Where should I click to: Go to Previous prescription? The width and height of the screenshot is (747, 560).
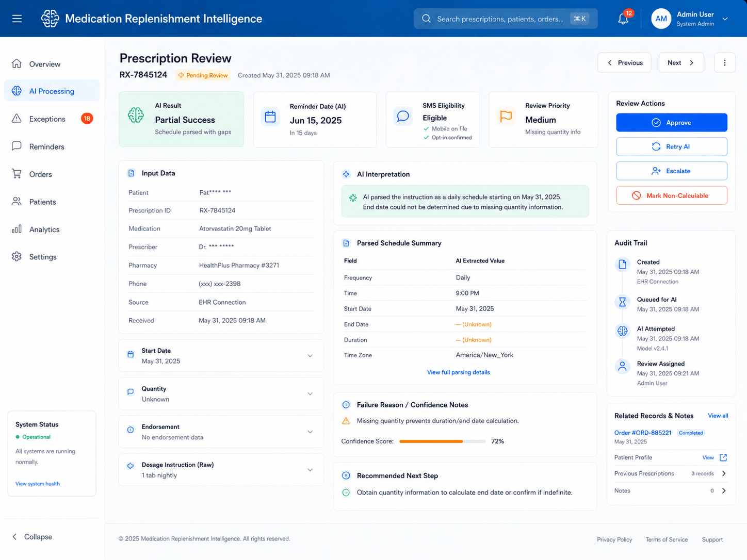coord(624,63)
